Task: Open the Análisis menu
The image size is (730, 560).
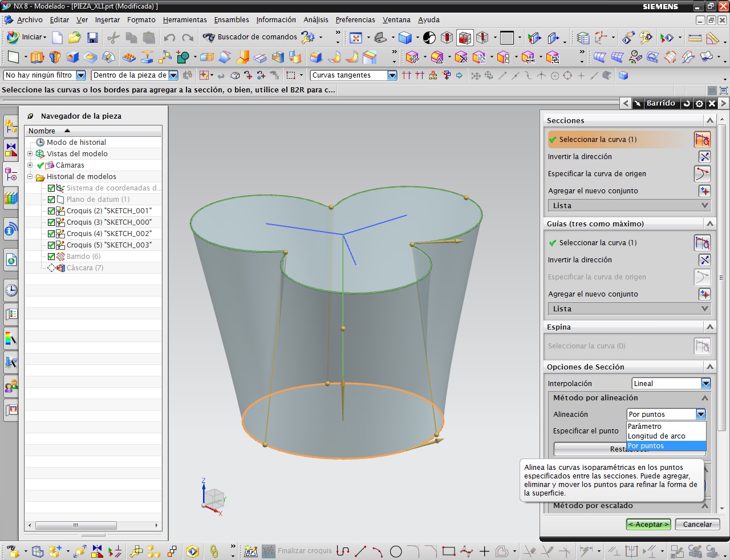Action: [x=316, y=20]
